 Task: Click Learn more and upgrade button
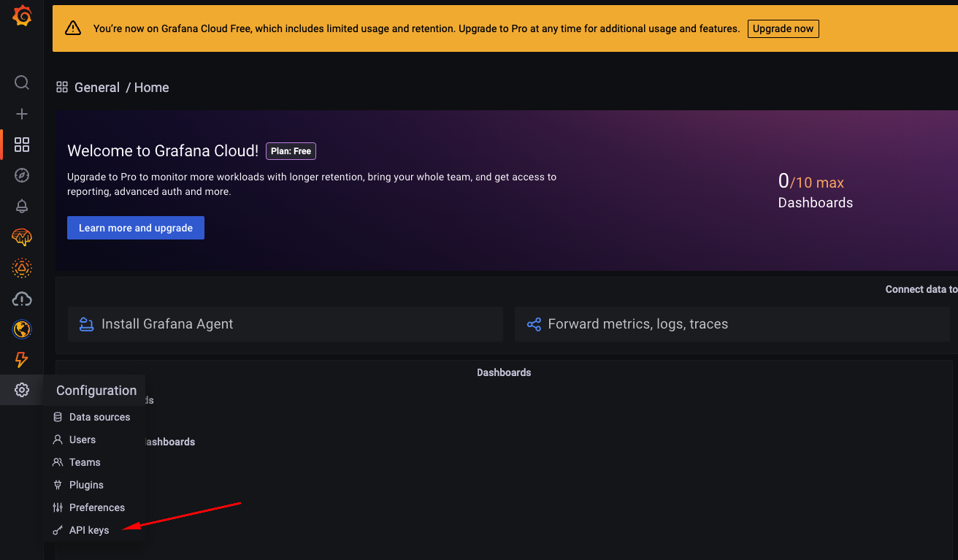136,228
